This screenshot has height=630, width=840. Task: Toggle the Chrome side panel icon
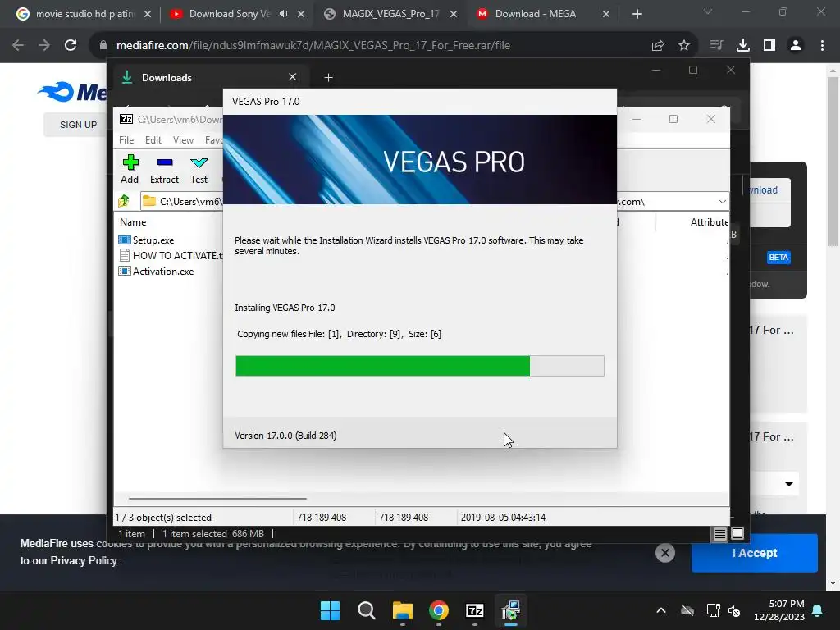pyautogui.click(x=769, y=46)
